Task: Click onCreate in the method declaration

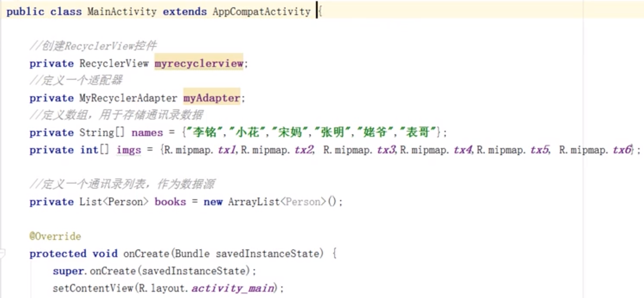Action: tap(146, 254)
